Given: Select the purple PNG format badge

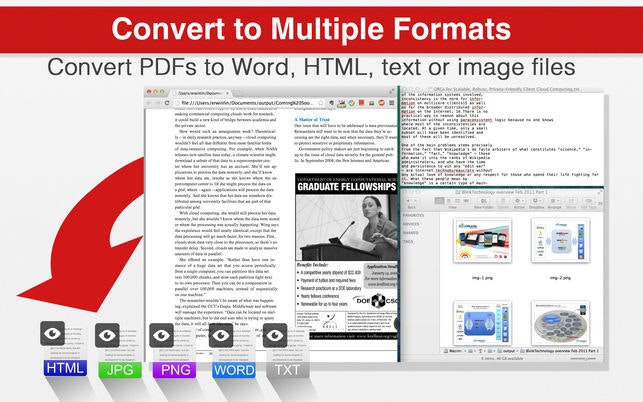Looking at the screenshot, I should pos(174,370).
